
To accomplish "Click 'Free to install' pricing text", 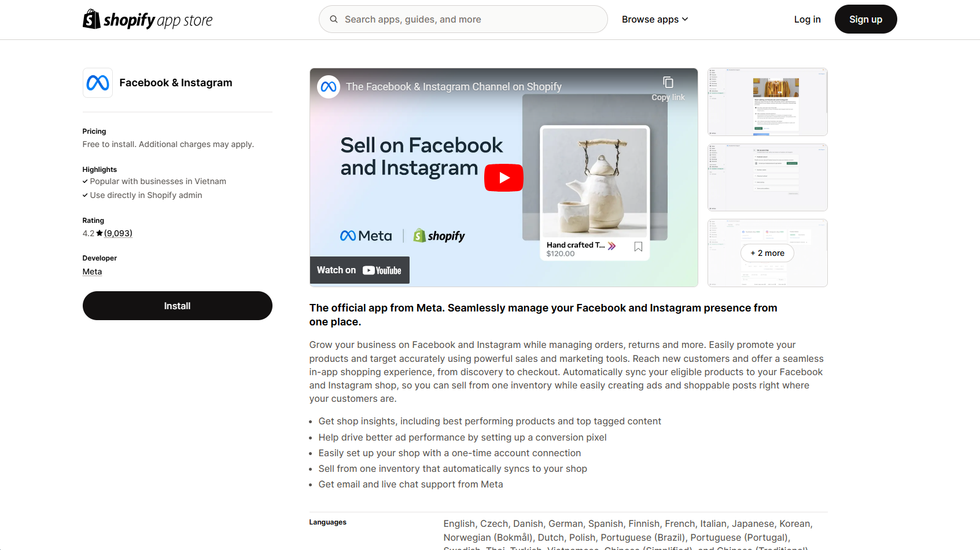I will point(168,144).
